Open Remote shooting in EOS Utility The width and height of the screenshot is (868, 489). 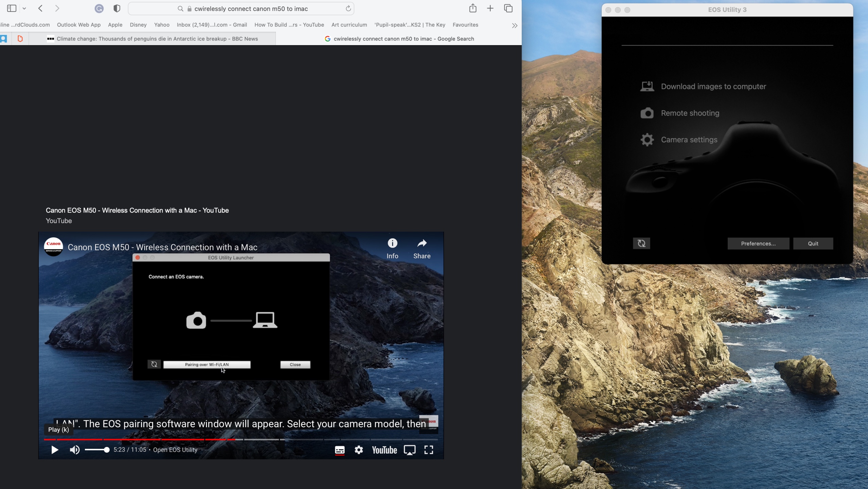(x=690, y=113)
